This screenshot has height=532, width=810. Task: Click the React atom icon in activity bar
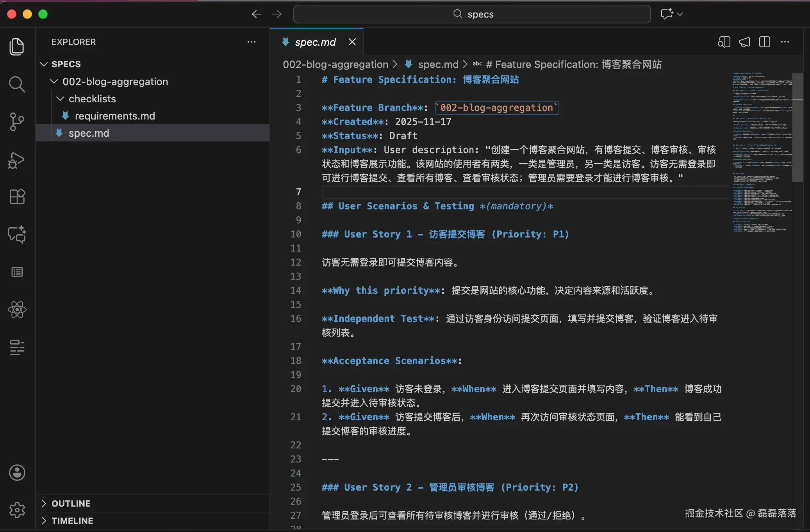(17, 309)
